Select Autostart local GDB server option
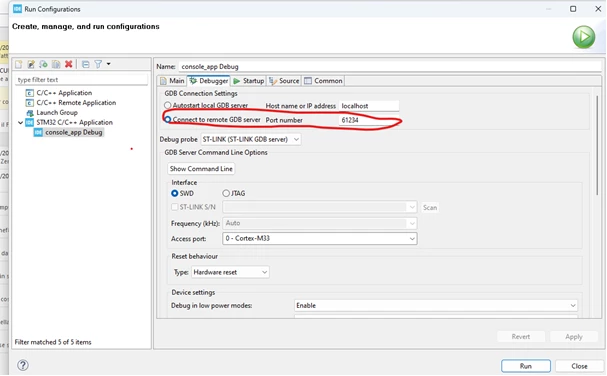Viewport: 607px width, 376px height. click(x=168, y=105)
